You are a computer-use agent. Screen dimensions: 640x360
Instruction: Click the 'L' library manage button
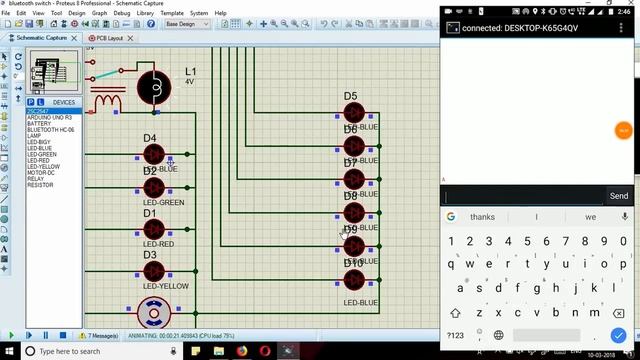tap(40, 102)
